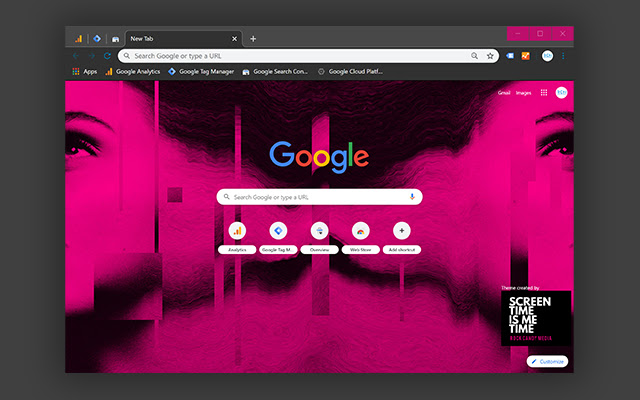Click the Customize button
Image resolution: width=640 pixels, height=400 pixels.
[547, 362]
